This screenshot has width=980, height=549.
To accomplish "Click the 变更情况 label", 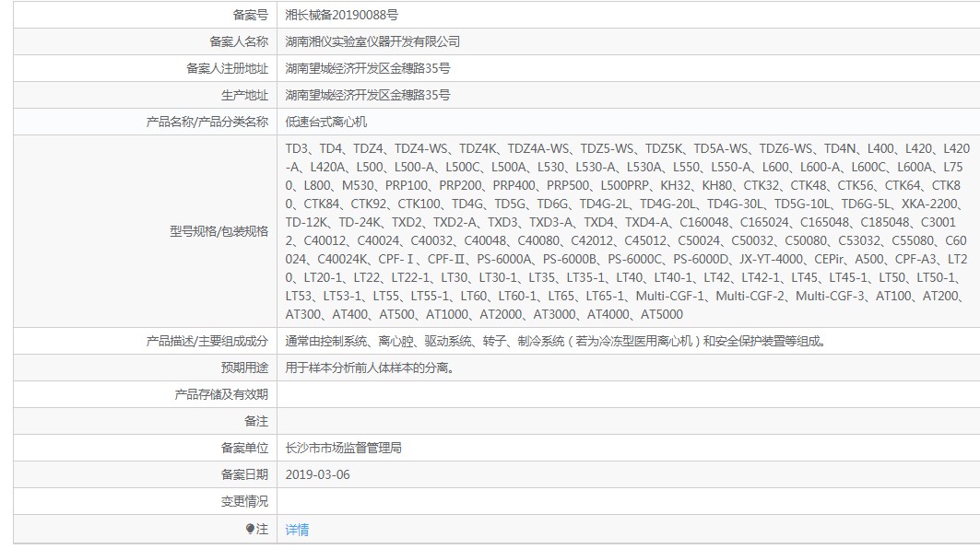I will [x=245, y=501].
